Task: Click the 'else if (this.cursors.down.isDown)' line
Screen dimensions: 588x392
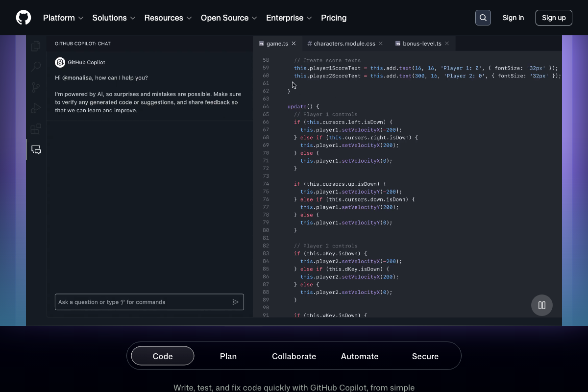Action: [354, 199]
